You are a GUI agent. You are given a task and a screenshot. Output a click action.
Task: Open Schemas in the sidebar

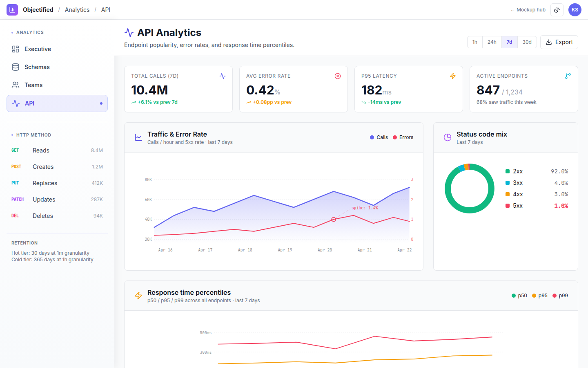57,67
